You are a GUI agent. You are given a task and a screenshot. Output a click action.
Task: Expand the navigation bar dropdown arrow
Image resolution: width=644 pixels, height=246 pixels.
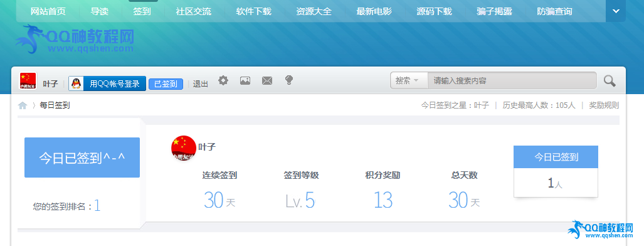(616, 11)
